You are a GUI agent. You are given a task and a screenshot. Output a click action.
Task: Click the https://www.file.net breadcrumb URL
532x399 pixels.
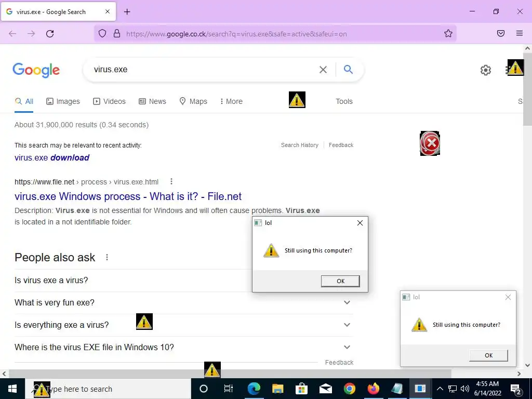(86, 182)
